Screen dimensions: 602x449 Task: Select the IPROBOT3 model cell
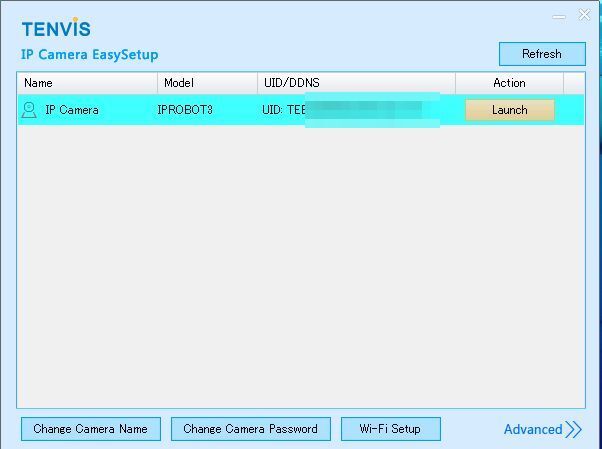(185, 110)
